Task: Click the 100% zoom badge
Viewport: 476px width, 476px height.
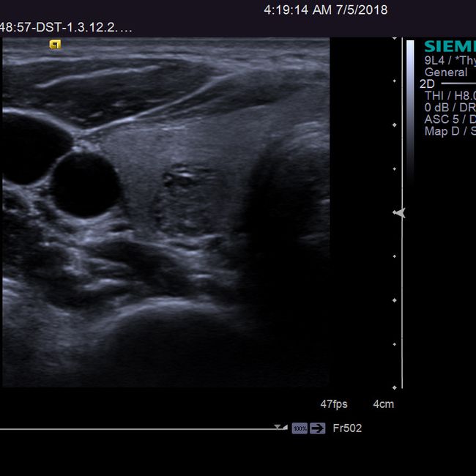Action: (x=300, y=428)
